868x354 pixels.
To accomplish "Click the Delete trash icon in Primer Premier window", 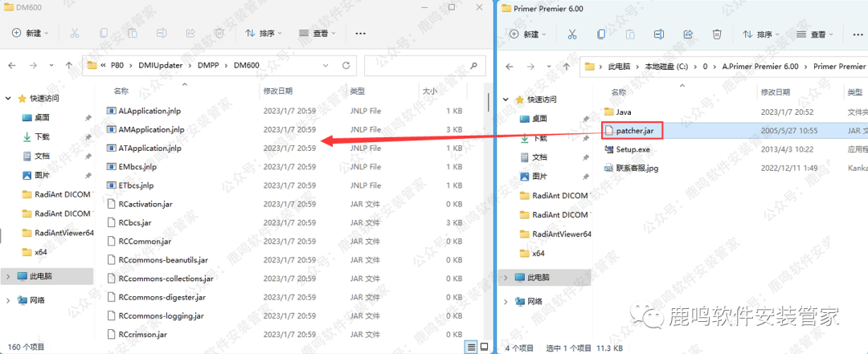I will pyautogui.click(x=717, y=35).
